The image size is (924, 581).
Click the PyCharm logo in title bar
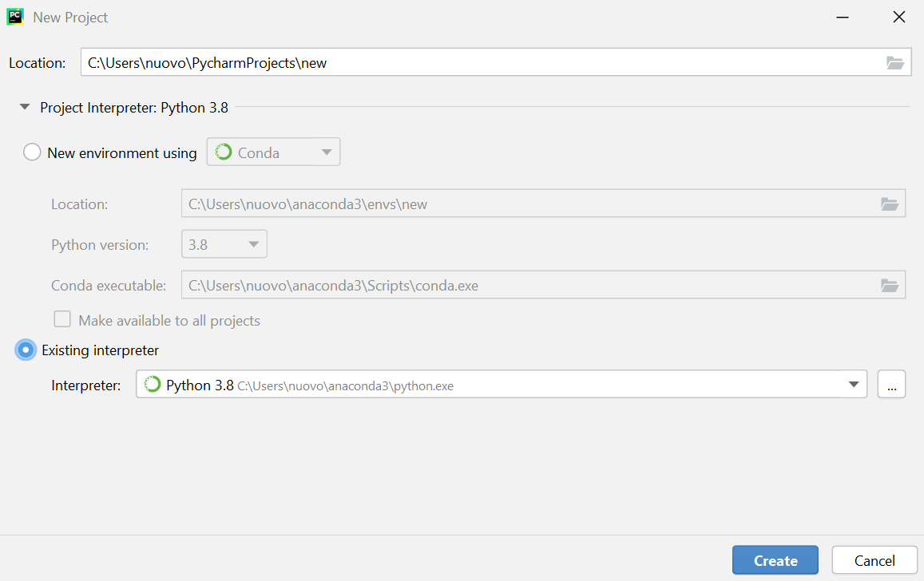pos(15,16)
